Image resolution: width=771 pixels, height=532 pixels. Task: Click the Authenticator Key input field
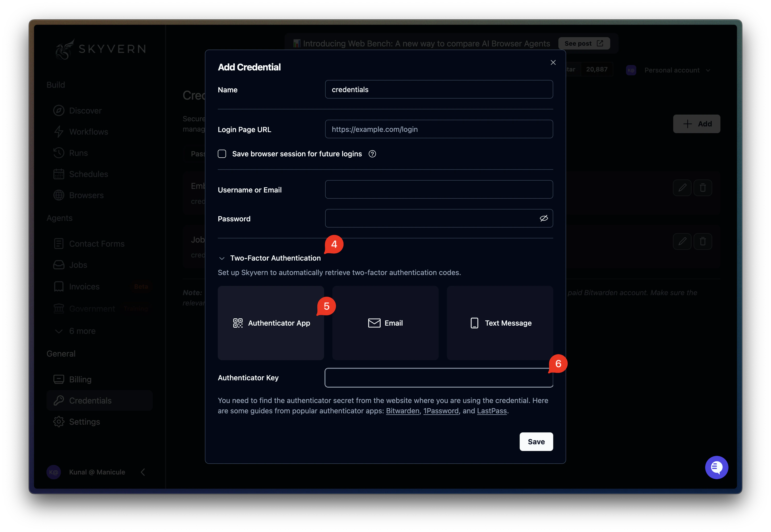(439, 378)
